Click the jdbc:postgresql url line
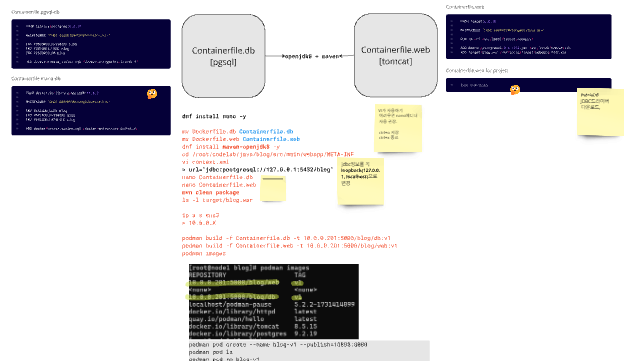Viewport: 640px width, 361px height. (x=258, y=169)
